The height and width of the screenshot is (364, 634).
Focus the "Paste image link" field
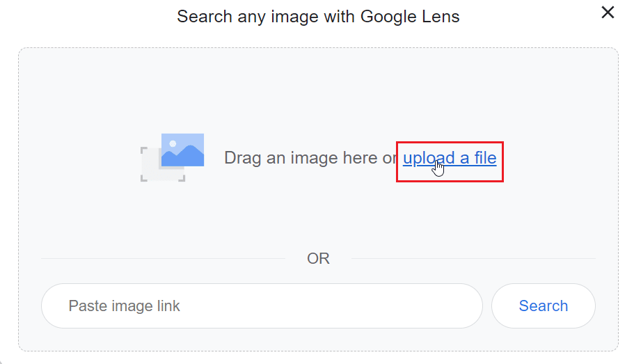[x=262, y=306]
